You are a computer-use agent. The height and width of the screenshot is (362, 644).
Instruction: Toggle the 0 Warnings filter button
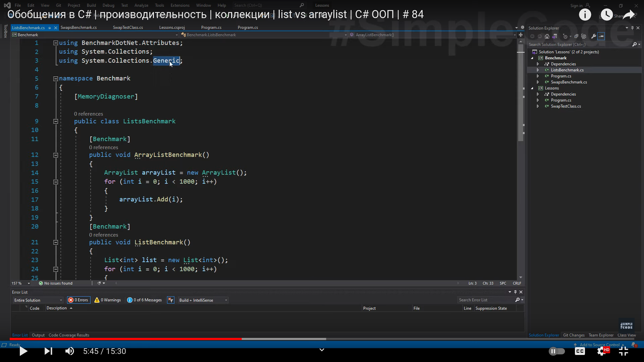[108, 300]
